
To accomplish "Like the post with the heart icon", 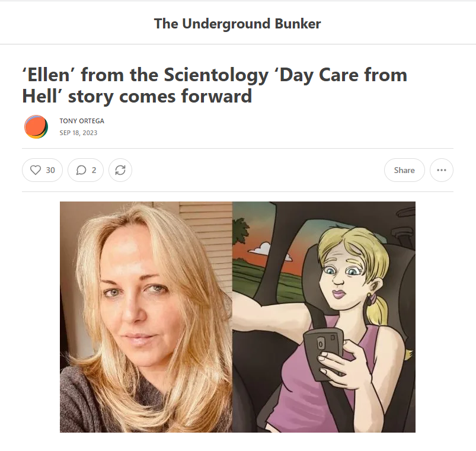I will point(36,170).
